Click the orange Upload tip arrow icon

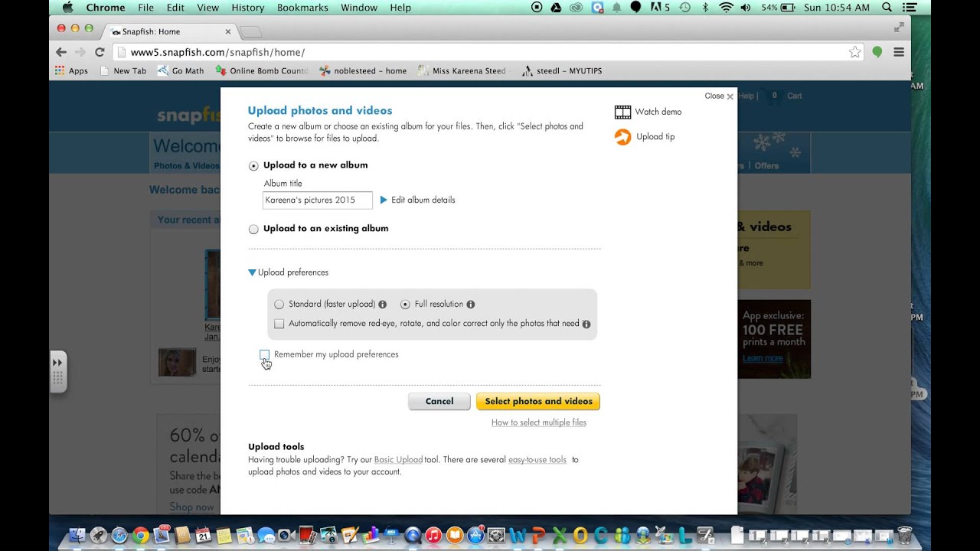(623, 137)
